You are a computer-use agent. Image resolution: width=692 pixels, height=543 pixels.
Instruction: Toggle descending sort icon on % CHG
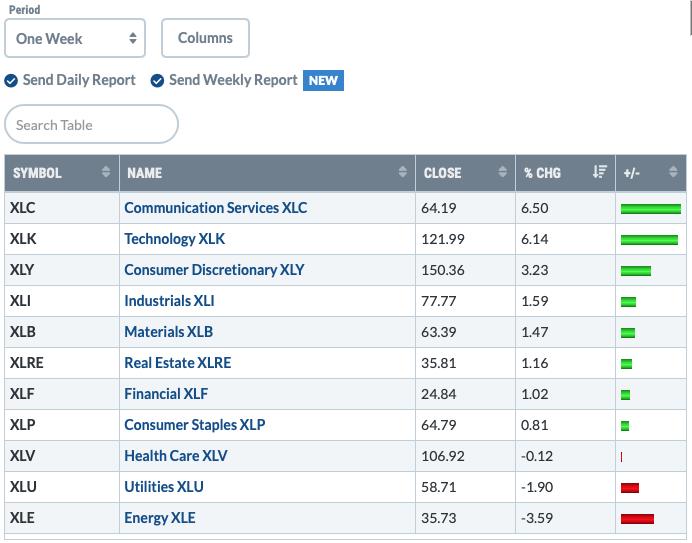point(600,172)
